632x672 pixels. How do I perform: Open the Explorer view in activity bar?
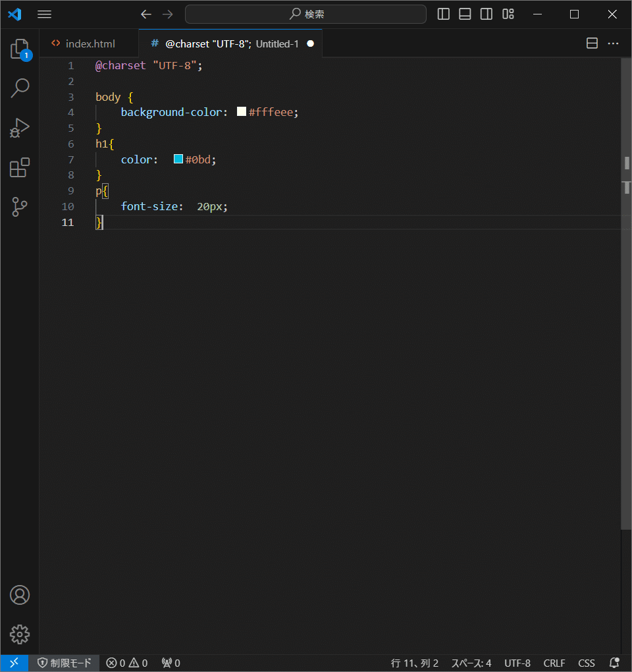click(20, 49)
